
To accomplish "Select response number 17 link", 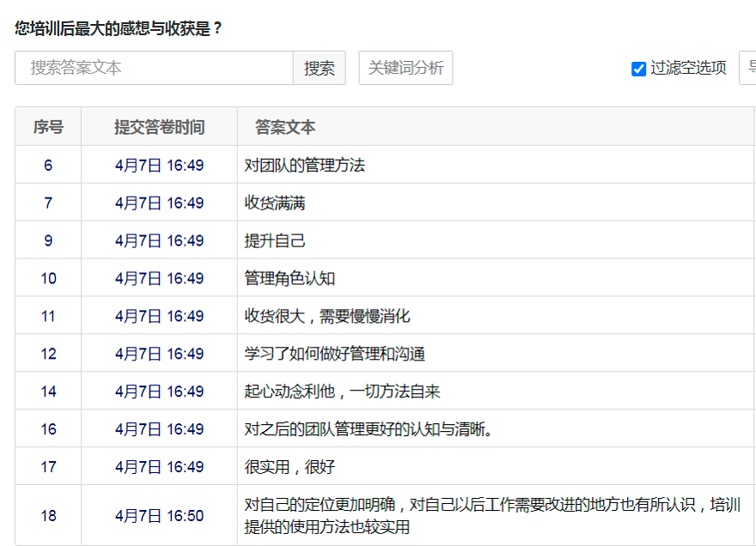I will tap(48, 467).
